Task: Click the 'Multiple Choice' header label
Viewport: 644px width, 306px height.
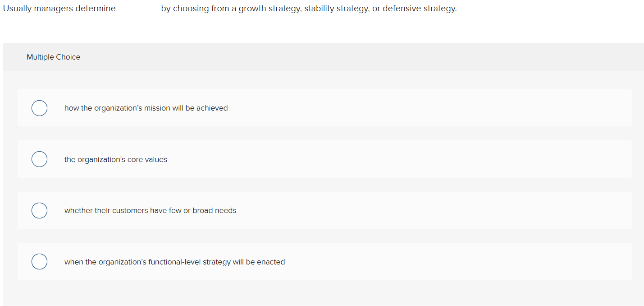Action: [53, 57]
